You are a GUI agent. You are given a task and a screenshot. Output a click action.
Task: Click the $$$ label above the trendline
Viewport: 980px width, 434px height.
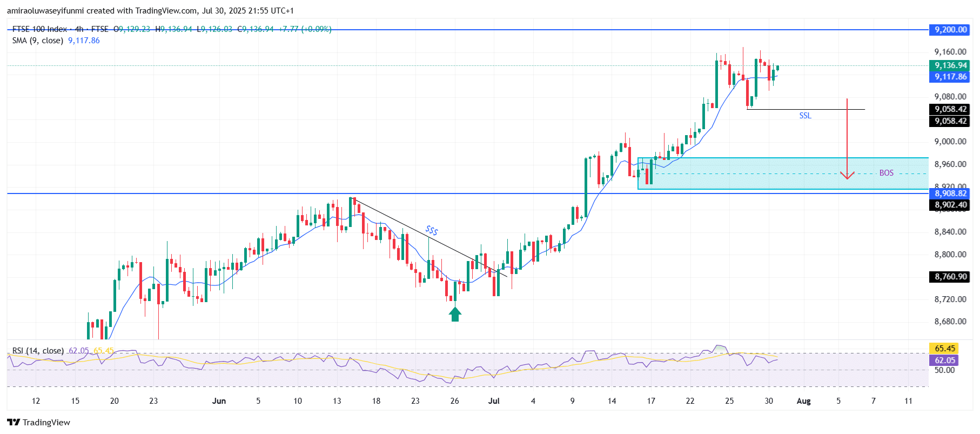pos(432,231)
